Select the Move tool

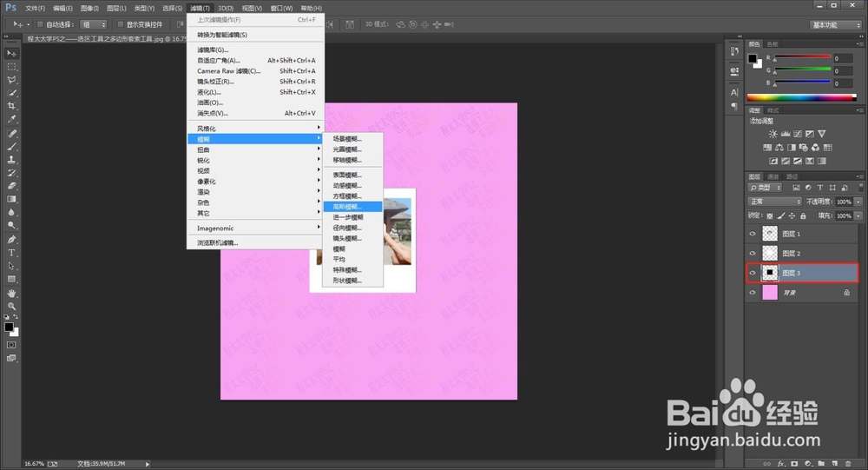[11, 53]
